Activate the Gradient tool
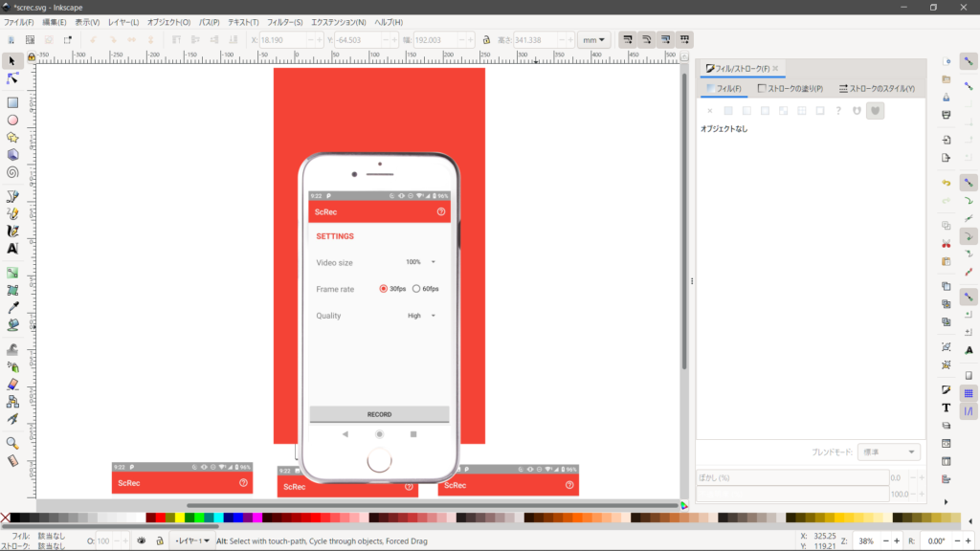 point(11,273)
